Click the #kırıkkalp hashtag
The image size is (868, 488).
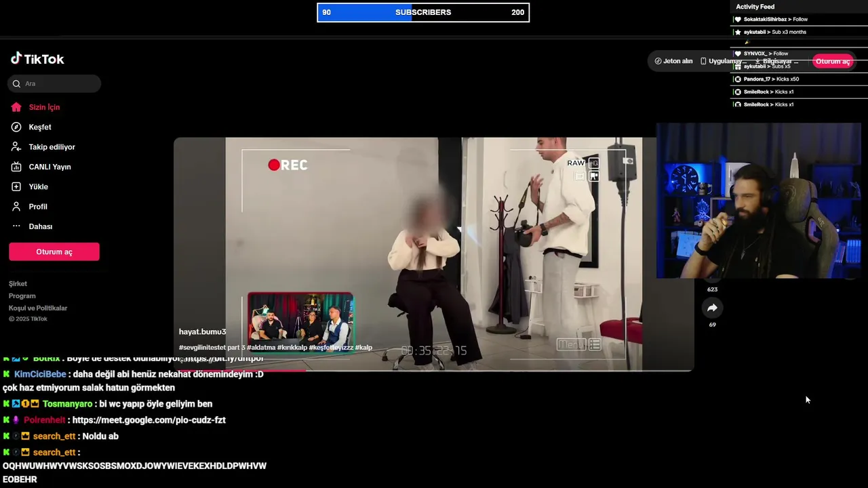pos(292,348)
